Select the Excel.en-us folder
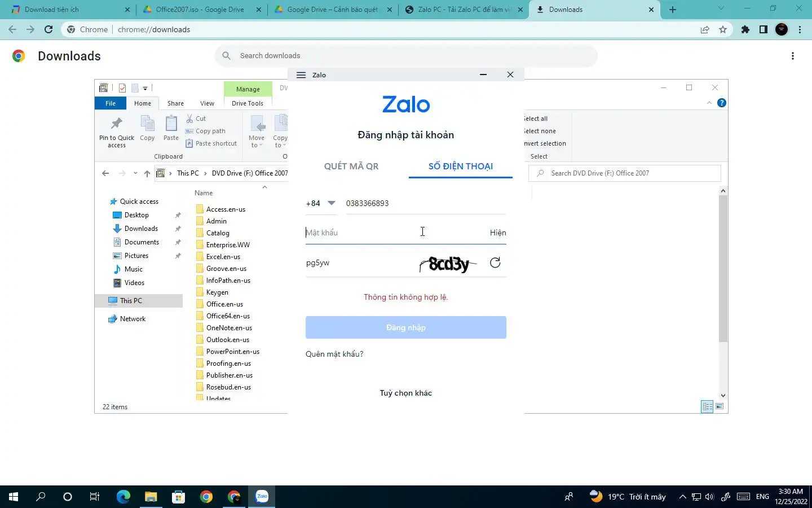Viewport: 812px width, 508px height. [223, 257]
